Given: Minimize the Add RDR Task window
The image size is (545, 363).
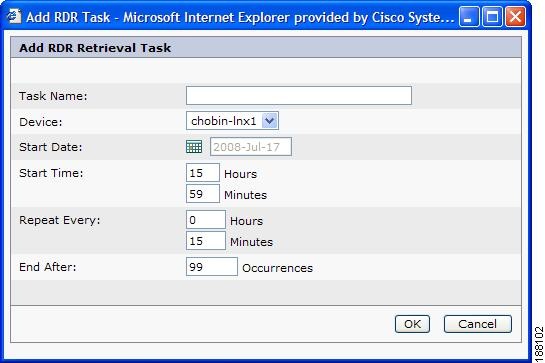Looking at the screenshot, I should (469, 17).
